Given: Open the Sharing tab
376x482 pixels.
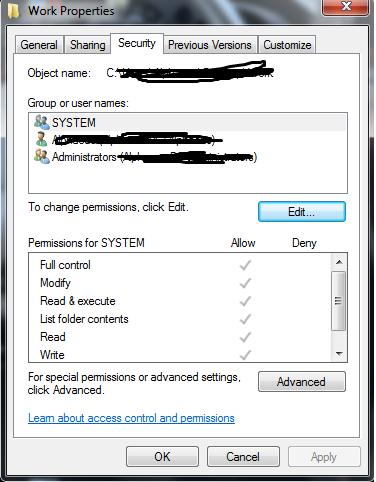Looking at the screenshot, I should (88, 45).
